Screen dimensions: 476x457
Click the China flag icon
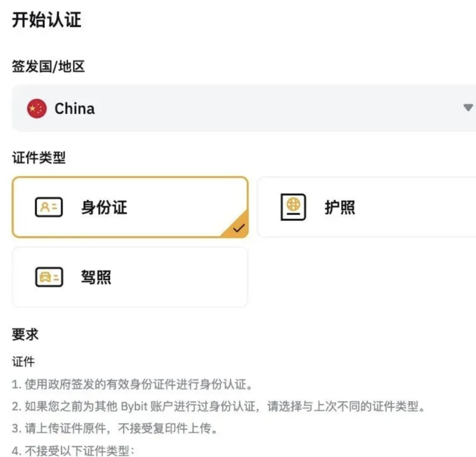click(37, 108)
